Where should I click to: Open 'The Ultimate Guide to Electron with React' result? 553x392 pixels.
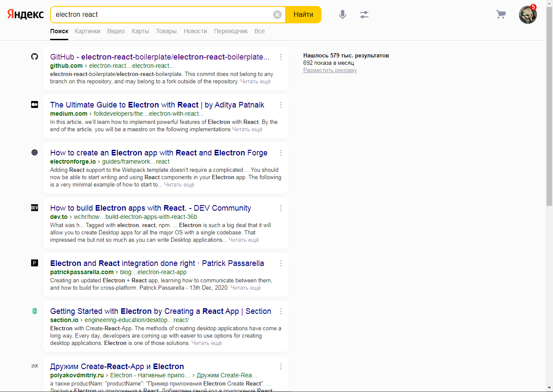coord(157,105)
